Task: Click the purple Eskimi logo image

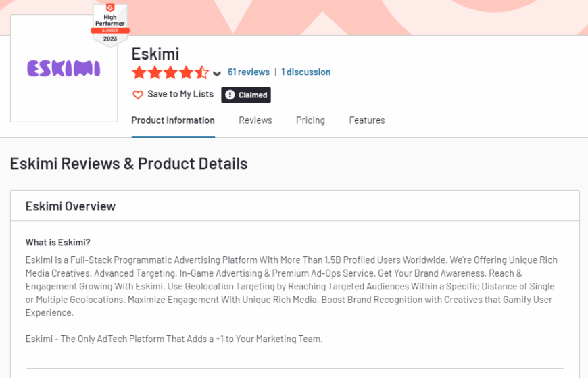Action: click(64, 68)
